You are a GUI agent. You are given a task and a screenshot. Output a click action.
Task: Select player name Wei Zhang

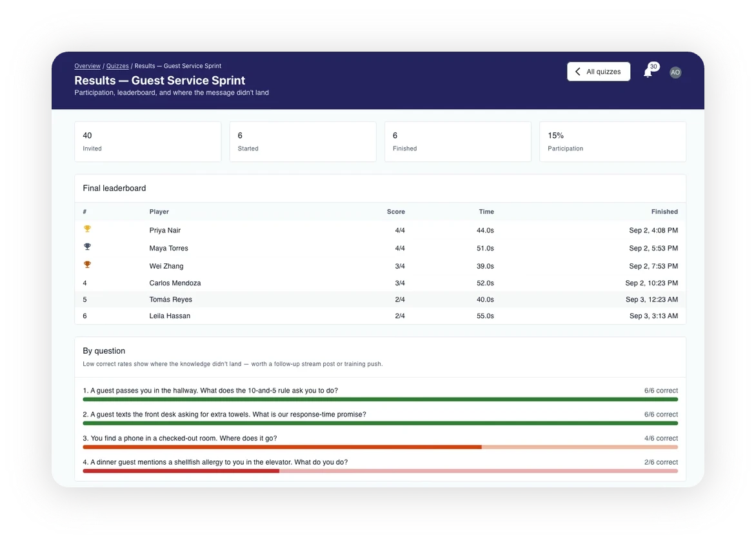[x=166, y=267]
